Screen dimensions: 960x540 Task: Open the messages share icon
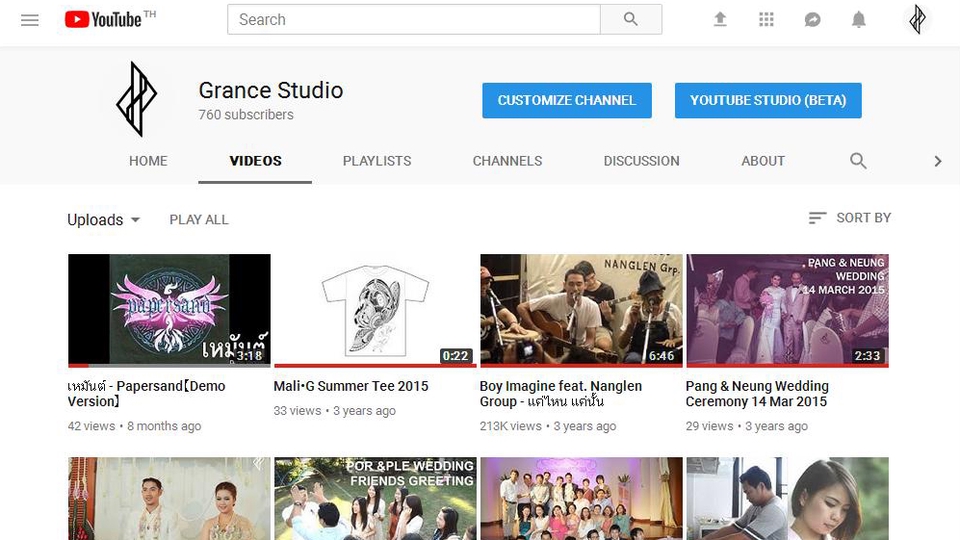tap(812, 20)
